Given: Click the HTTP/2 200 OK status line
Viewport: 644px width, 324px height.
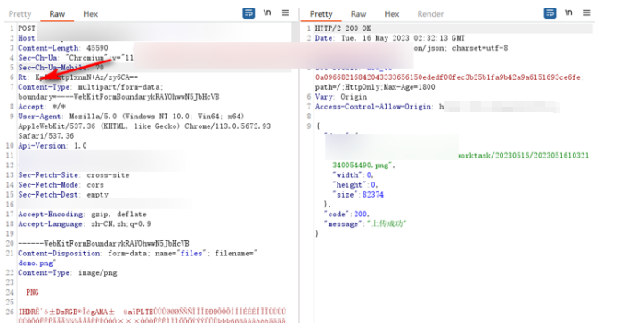Looking at the screenshot, I should [343, 28].
